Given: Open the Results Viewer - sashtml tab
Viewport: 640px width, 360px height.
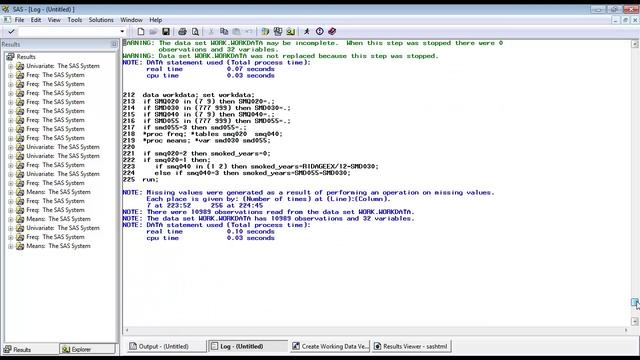Looking at the screenshot, I should [x=411, y=346].
